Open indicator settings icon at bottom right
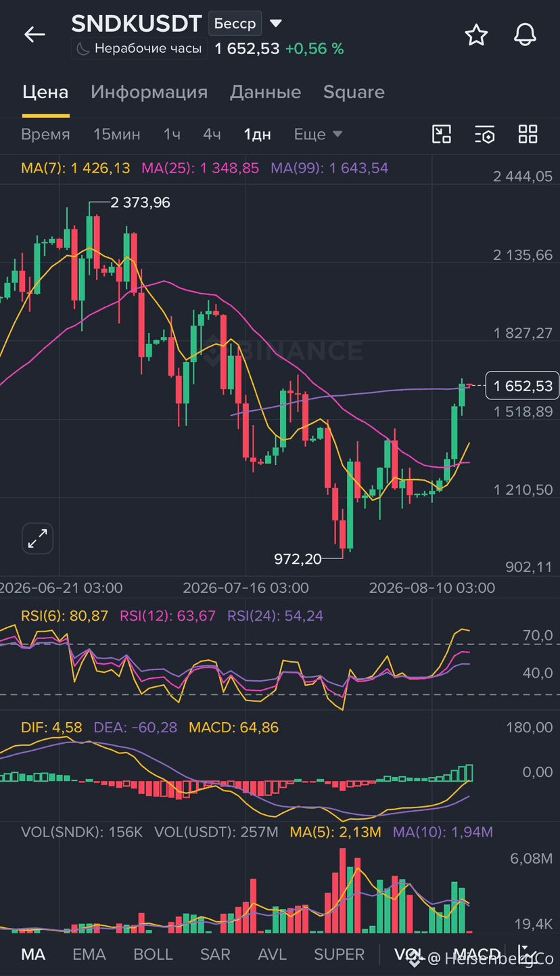Viewport: 560px width, 976px height. point(528,954)
